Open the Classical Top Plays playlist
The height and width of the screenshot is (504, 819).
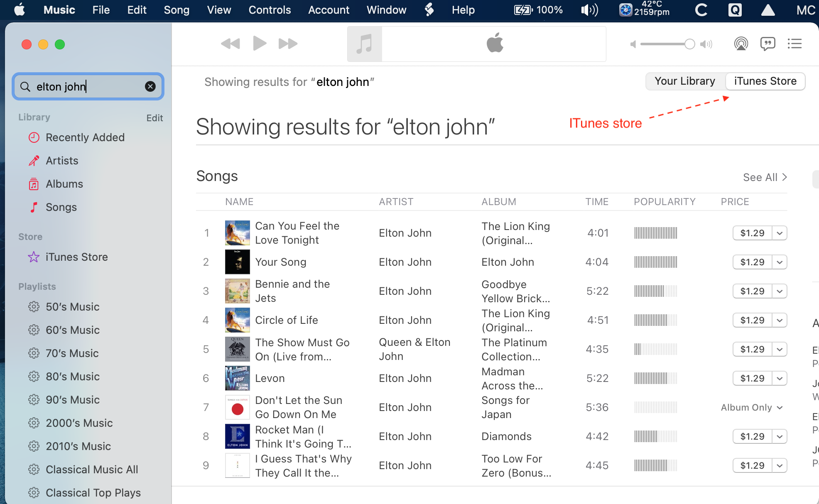tap(93, 493)
